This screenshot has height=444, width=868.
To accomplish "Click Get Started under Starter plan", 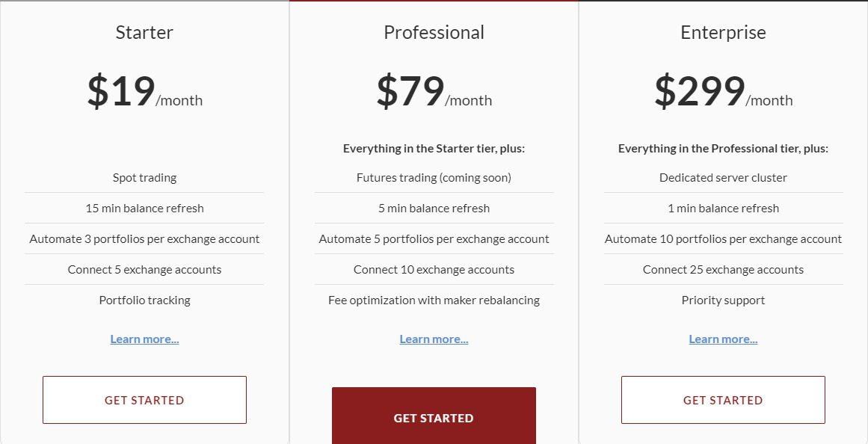I will click(144, 400).
